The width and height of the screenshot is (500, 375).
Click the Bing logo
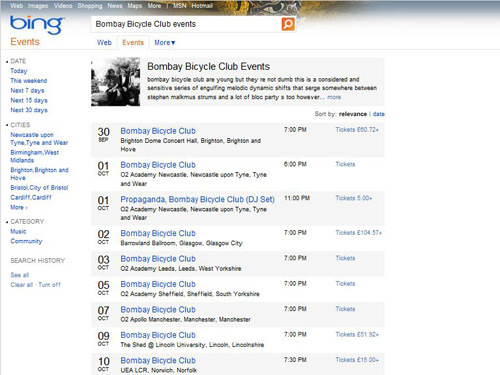[37, 25]
